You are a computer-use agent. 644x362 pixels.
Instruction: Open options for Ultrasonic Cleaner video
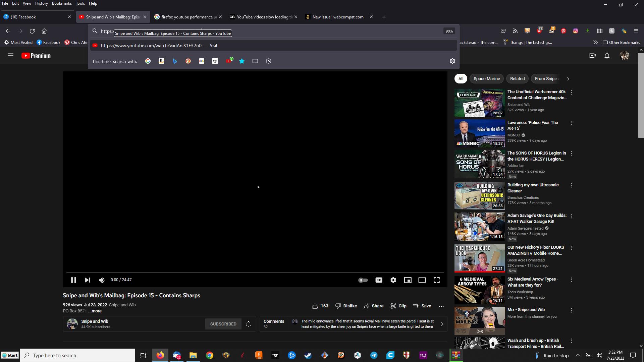pos(572,185)
